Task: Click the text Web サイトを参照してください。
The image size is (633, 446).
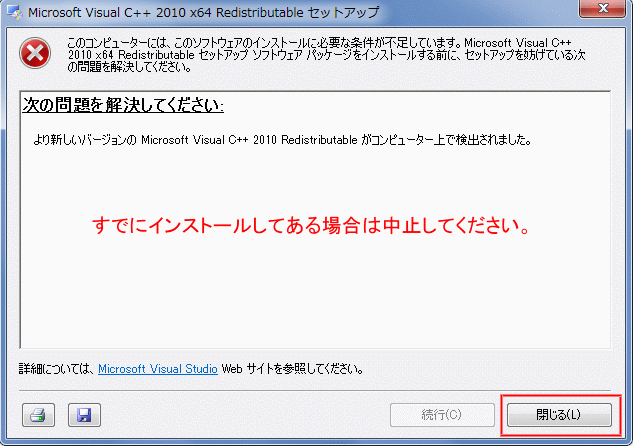Action: (293, 369)
